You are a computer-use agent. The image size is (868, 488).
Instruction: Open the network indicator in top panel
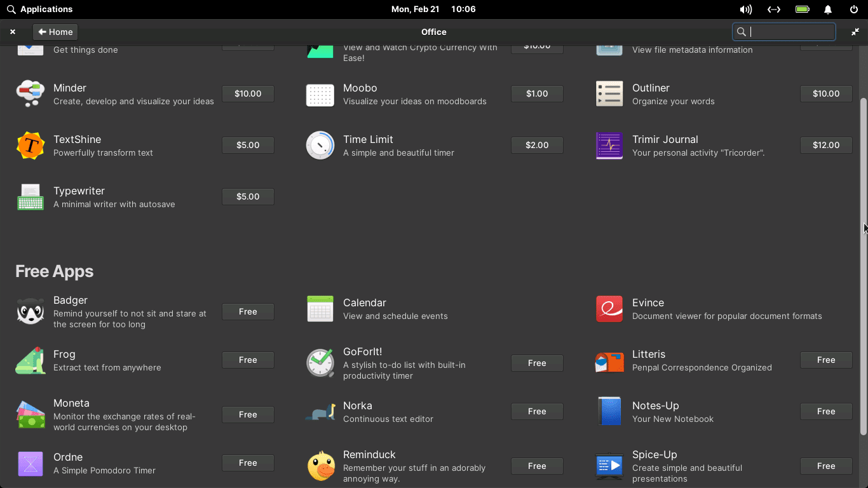pyautogui.click(x=773, y=10)
